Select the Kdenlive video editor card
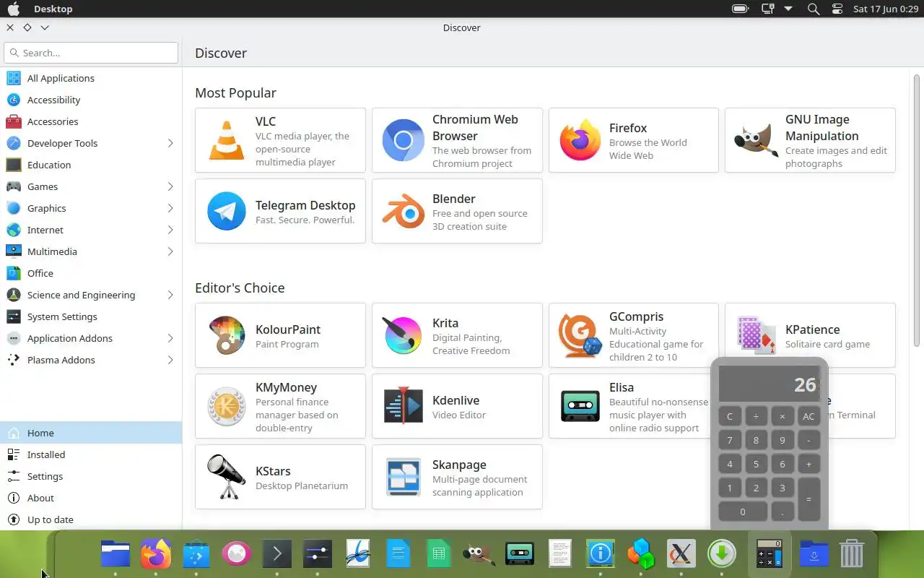This screenshot has height=578, width=924. coord(457,406)
